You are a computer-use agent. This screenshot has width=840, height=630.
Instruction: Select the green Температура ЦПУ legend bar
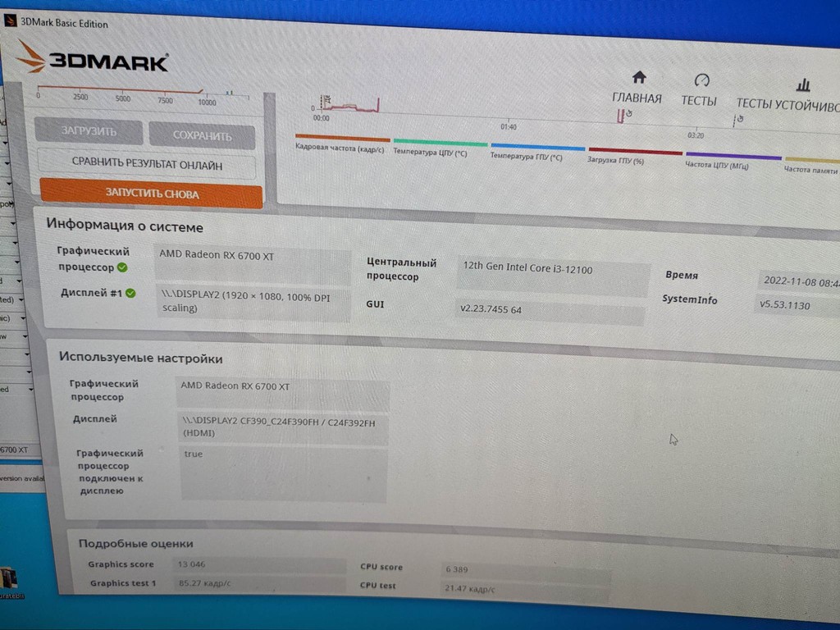click(441, 143)
